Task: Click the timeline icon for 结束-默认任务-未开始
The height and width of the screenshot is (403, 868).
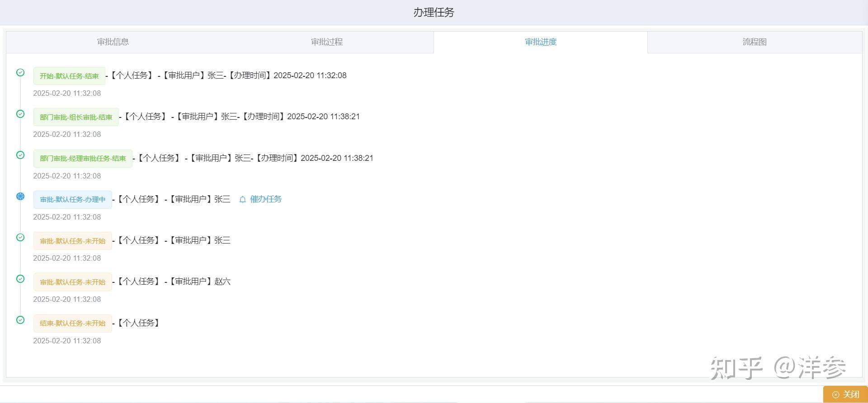Action: point(20,320)
